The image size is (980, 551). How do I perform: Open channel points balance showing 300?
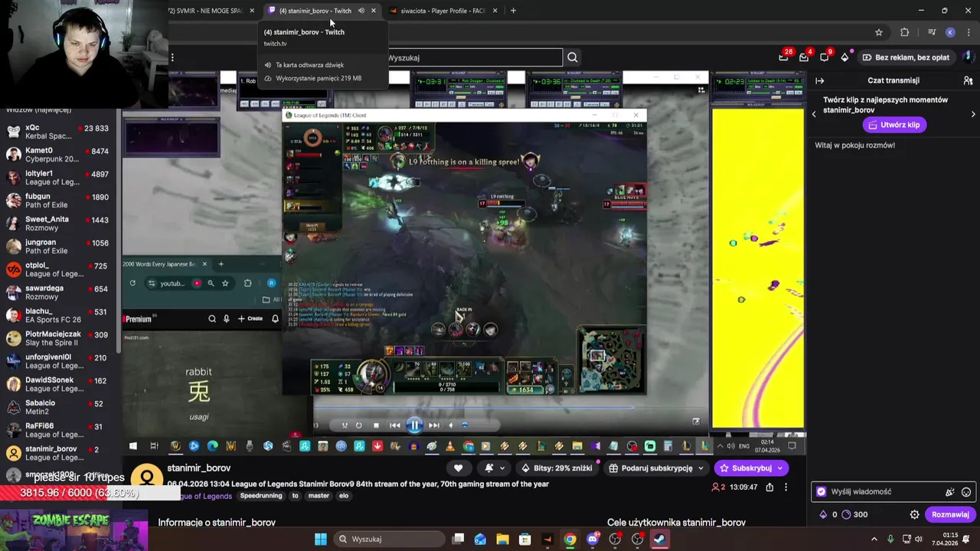tap(854, 514)
